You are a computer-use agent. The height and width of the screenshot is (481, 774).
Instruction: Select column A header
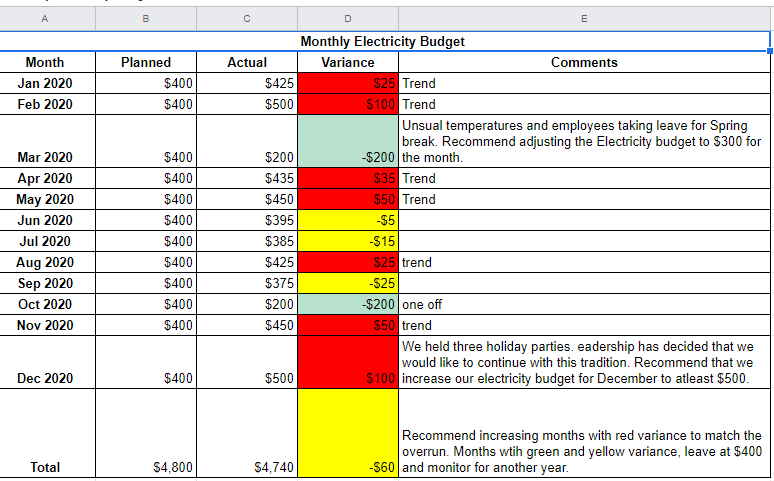(x=47, y=19)
